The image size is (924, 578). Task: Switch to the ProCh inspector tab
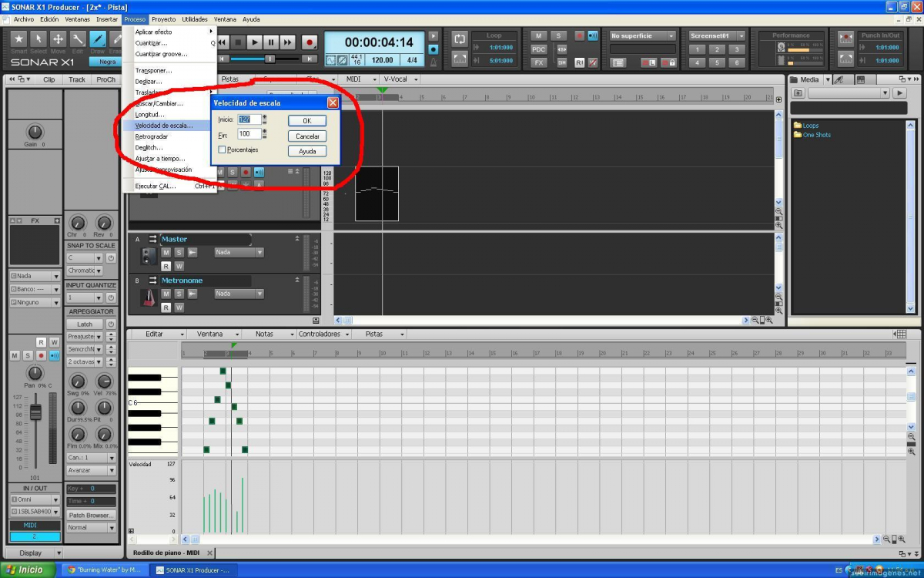pos(105,79)
